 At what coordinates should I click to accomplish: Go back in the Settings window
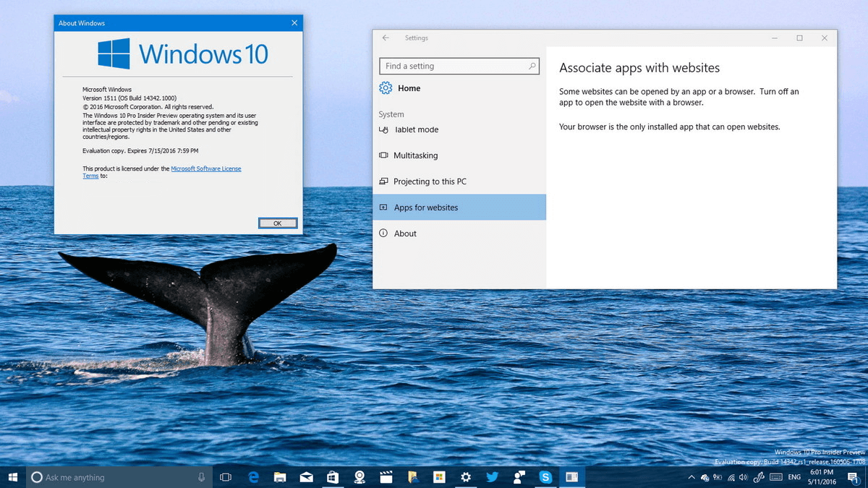386,38
